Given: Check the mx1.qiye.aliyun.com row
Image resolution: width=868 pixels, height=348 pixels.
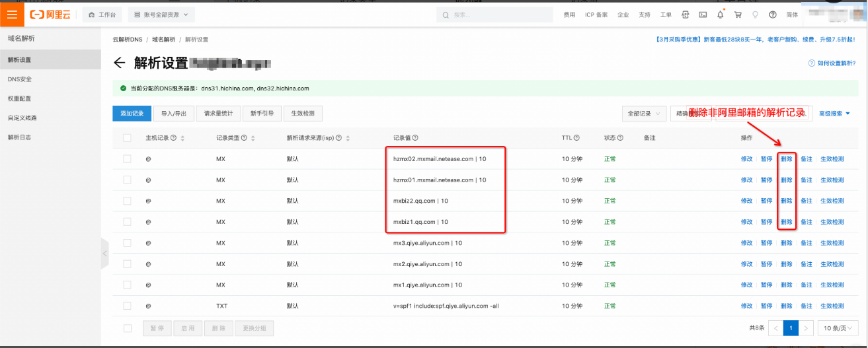Looking at the screenshot, I should pos(127,285).
